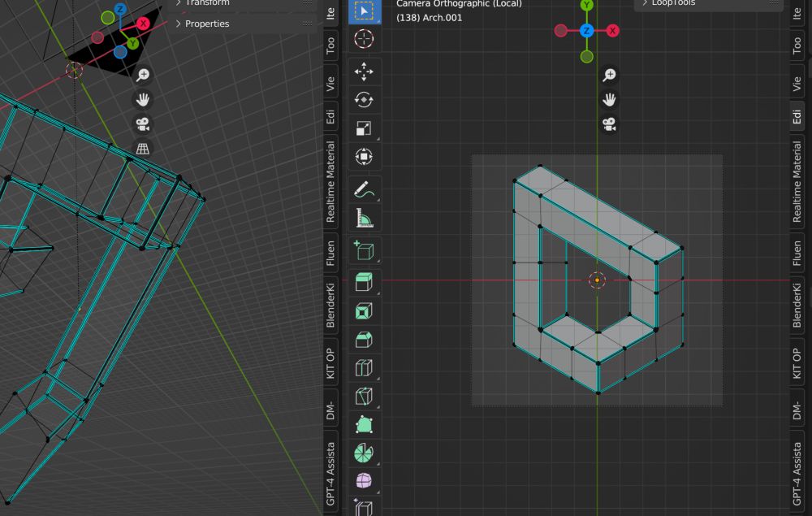Open GPT-4 Assistant tab in camera viewport sidebar

pos(797,474)
